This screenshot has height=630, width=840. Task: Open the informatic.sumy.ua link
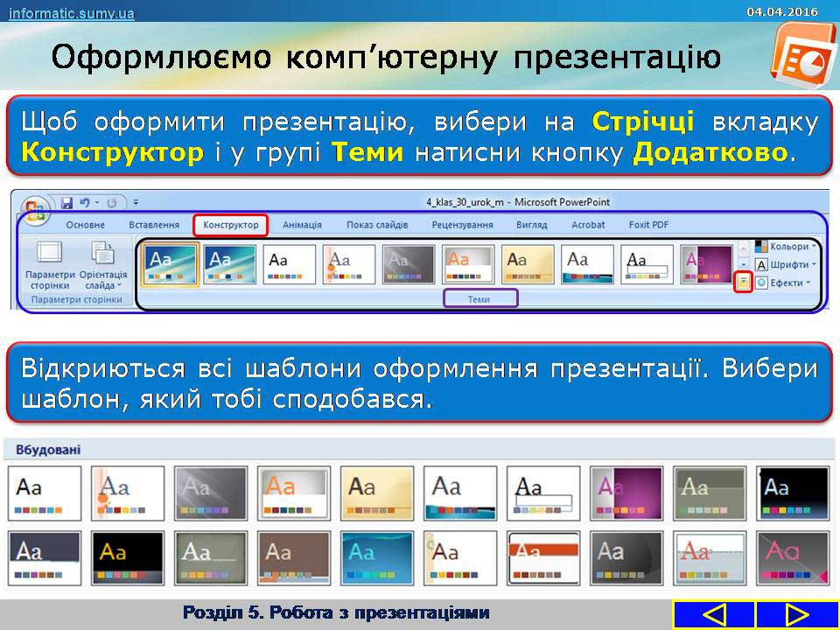coord(72,12)
